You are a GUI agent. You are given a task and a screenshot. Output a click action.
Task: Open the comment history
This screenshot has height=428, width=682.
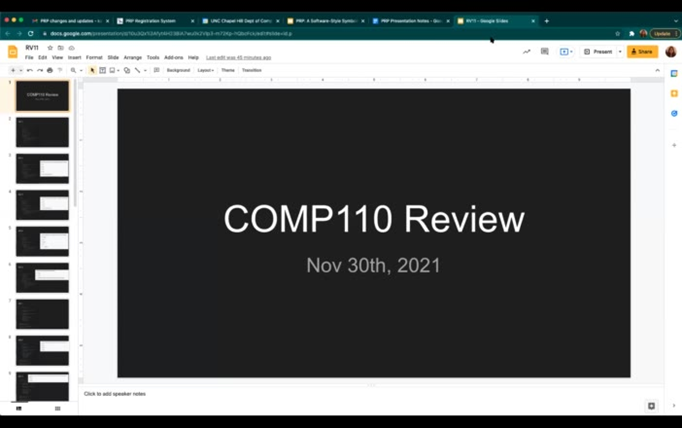tap(545, 52)
